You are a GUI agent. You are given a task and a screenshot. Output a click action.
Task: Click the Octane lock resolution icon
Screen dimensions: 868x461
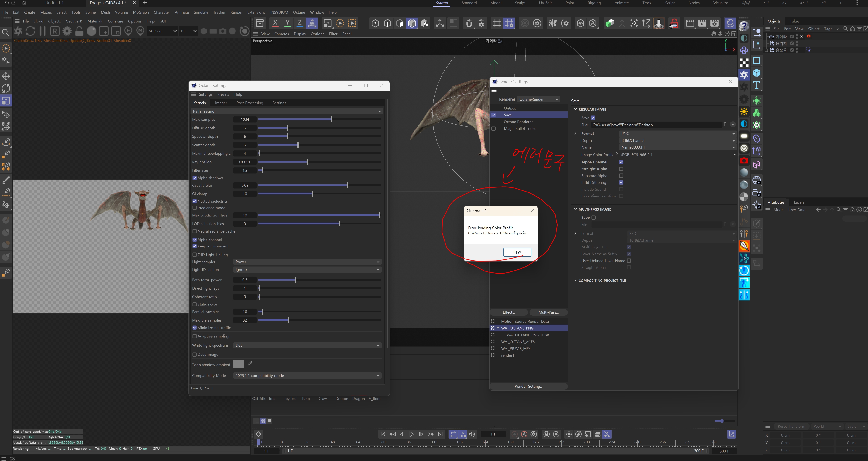(x=79, y=31)
